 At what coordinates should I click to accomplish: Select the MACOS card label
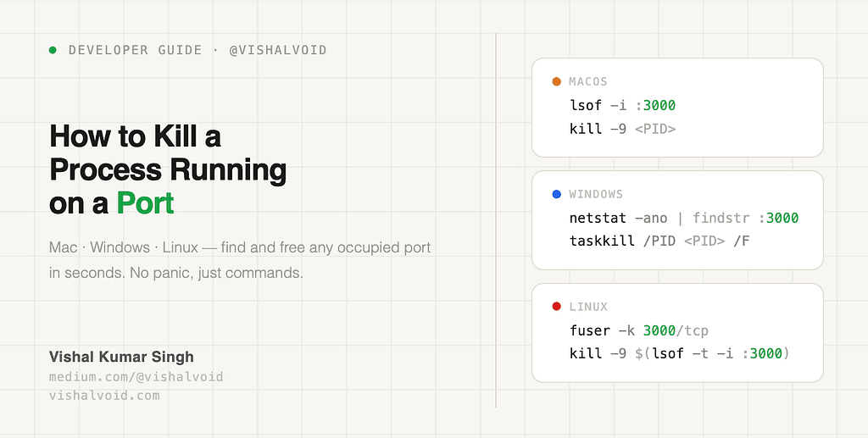pos(588,82)
